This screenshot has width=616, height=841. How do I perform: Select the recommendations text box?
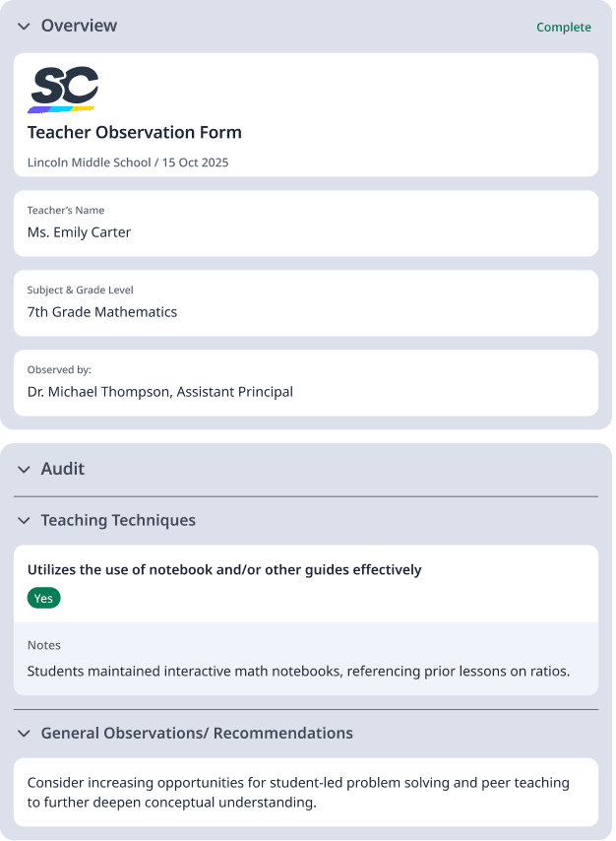305,793
